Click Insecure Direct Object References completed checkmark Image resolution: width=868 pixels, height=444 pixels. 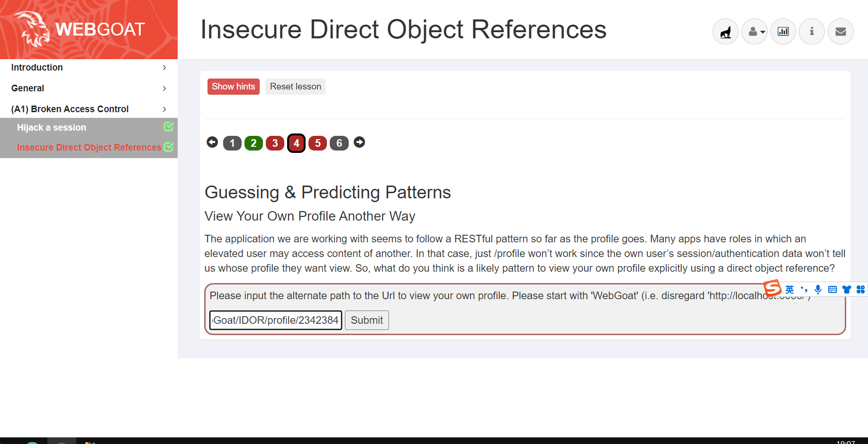(169, 147)
